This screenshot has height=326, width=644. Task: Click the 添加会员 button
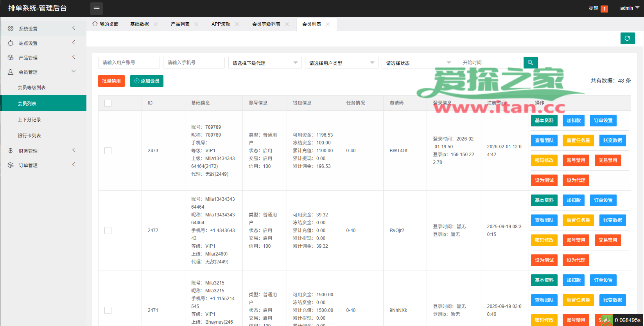click(x=147, y=81)
